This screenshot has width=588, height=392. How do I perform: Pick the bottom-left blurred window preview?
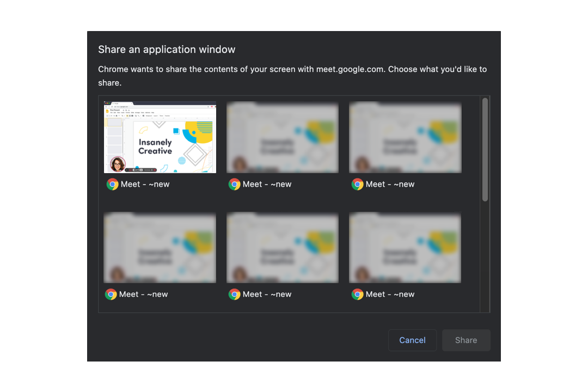[160, 248]
